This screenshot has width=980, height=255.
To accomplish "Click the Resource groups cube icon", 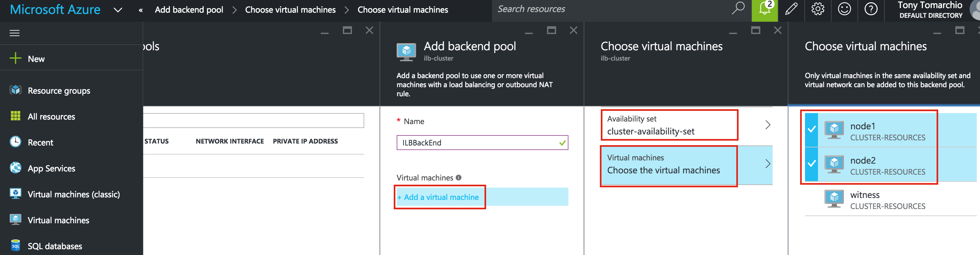I will pos(16,90).
